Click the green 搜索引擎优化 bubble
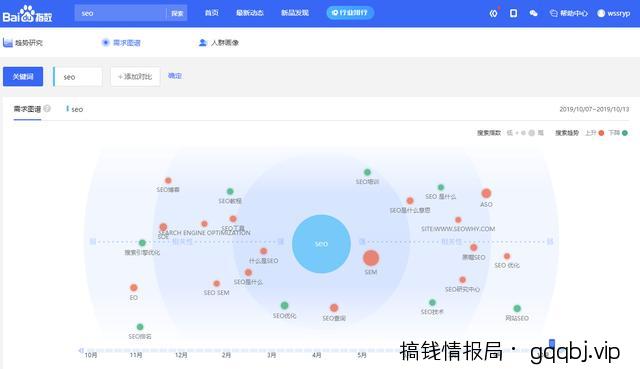The height and width of the screenshot is (369, 640). tap(142, 243)
